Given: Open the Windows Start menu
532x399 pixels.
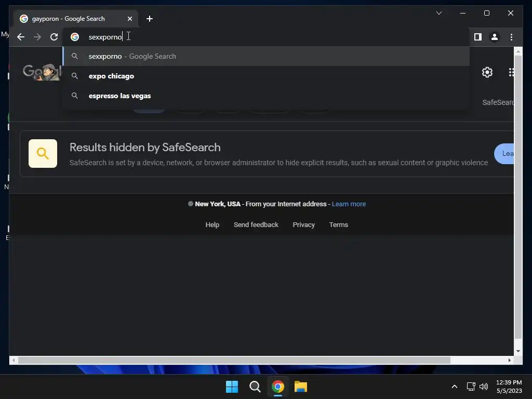Looking at the screenshot, I should point(232,387).
